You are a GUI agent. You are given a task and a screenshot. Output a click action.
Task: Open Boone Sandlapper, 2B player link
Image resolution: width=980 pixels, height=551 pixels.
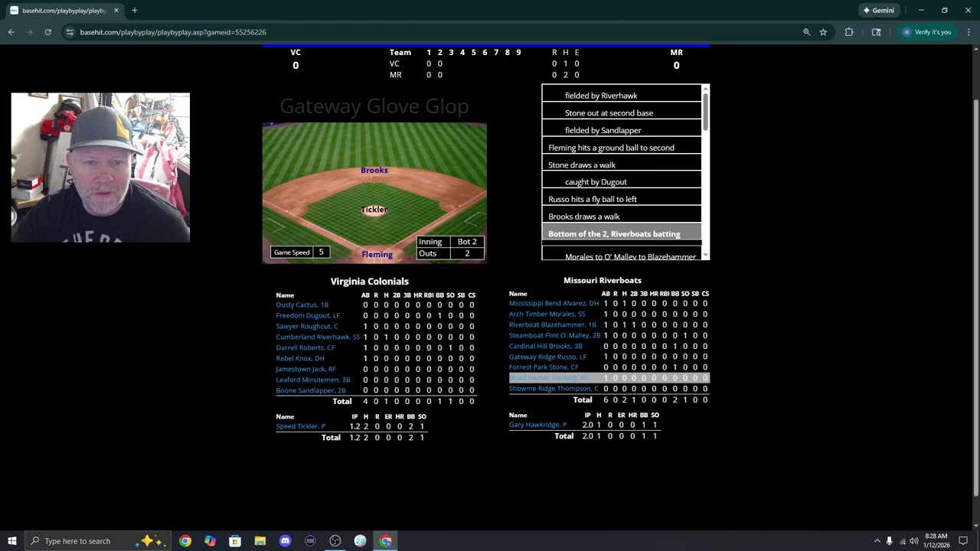[311, 390]
